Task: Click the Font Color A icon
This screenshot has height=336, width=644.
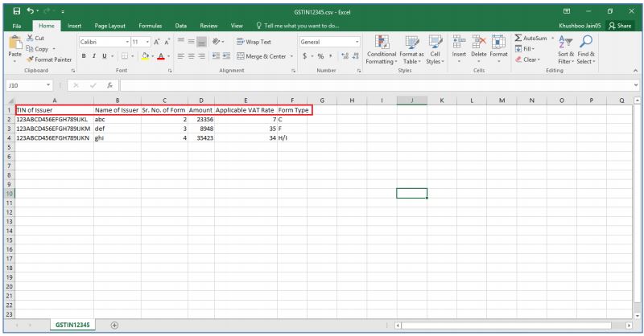Action: (x=161, y=55)
